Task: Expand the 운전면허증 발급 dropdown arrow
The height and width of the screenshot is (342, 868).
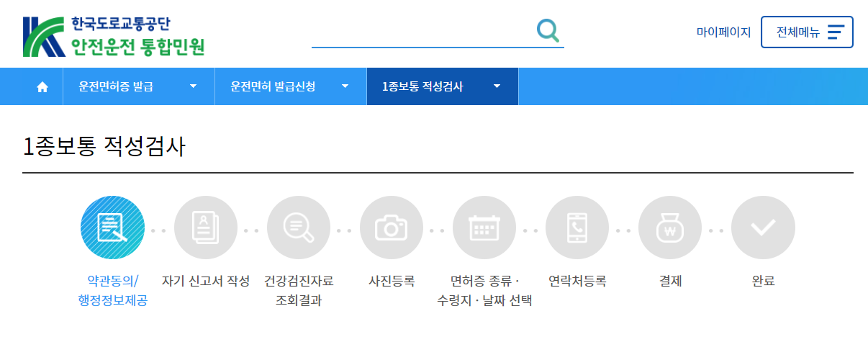Action: click(x=193, y=86)
